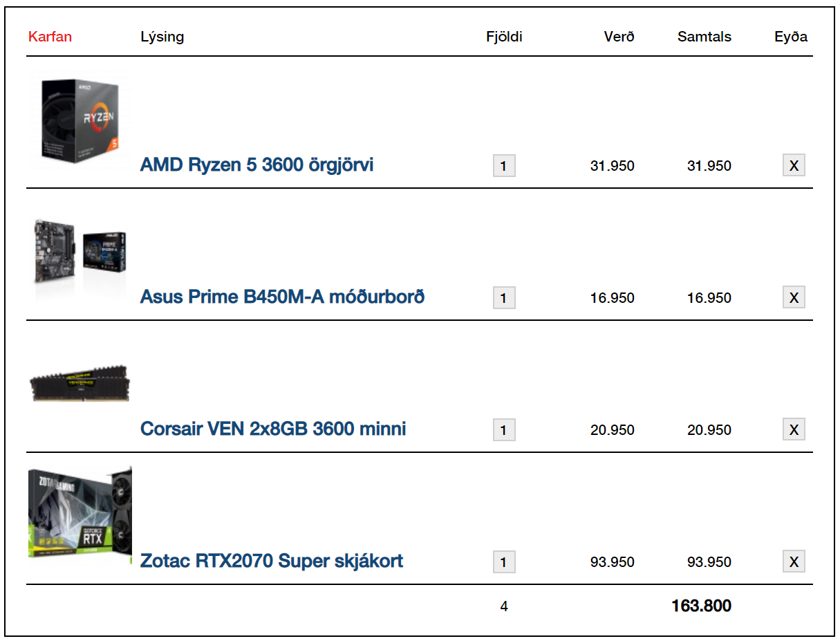Click the 163.800 cart total
Viewport: 840px width, 641px height.
click(701, 606)
